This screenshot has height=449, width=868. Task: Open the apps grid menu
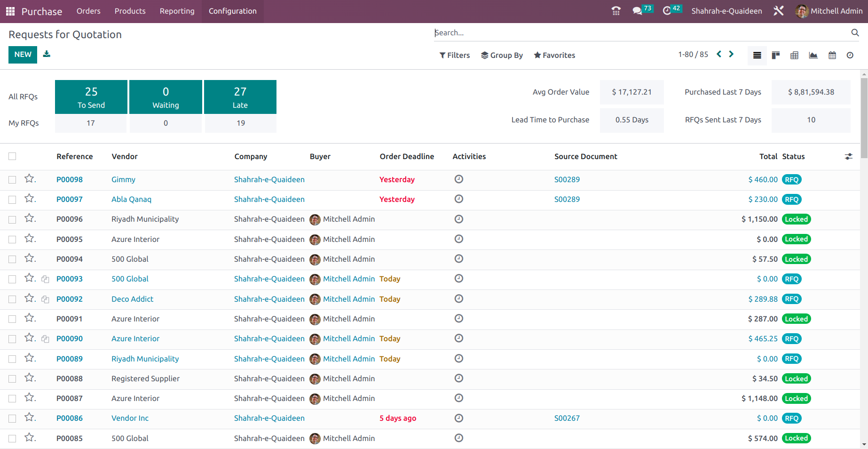pyautogui.click(x=9, y=11)
